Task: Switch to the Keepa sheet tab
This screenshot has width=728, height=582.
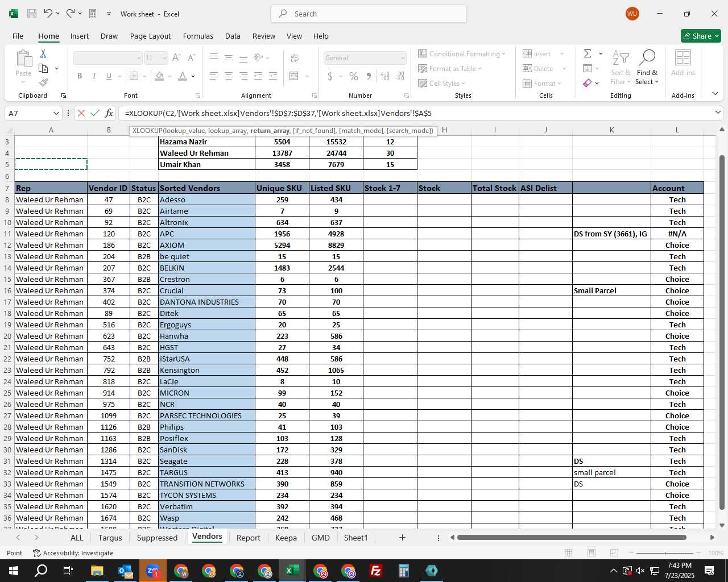Action: (x=286, y=538)
